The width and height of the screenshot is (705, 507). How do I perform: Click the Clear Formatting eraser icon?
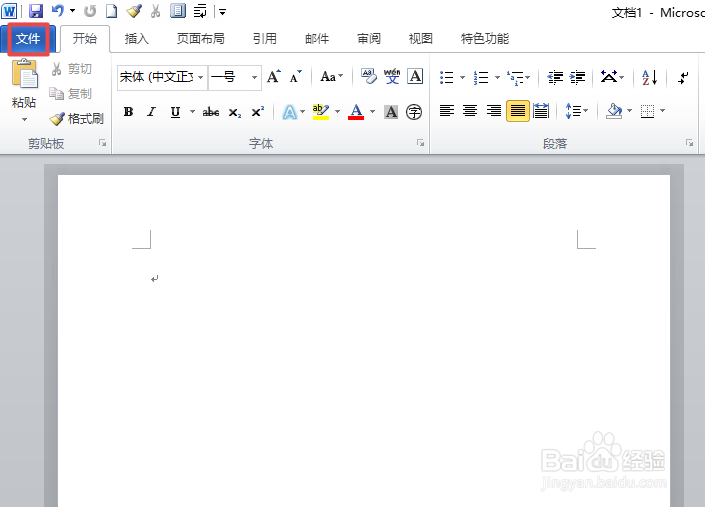point(369,77)
